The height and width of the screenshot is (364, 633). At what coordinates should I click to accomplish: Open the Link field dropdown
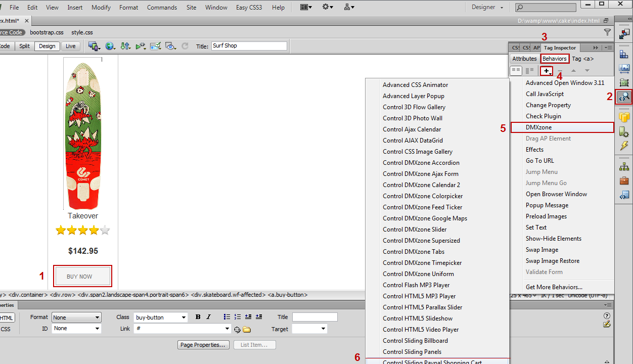pos(183,329)
